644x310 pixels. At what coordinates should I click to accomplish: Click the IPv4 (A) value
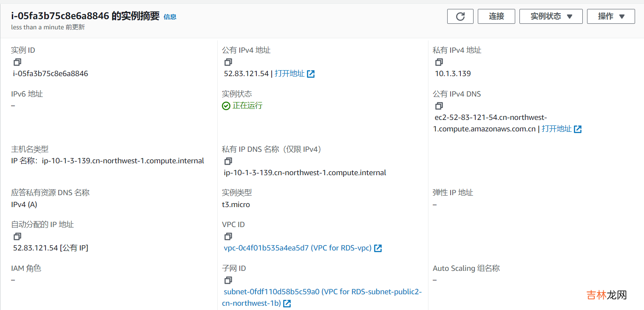point(24,205)
